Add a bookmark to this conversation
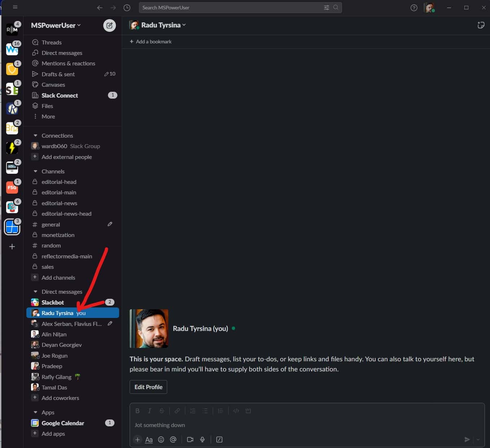490x448 pixels. click(150, 42)
